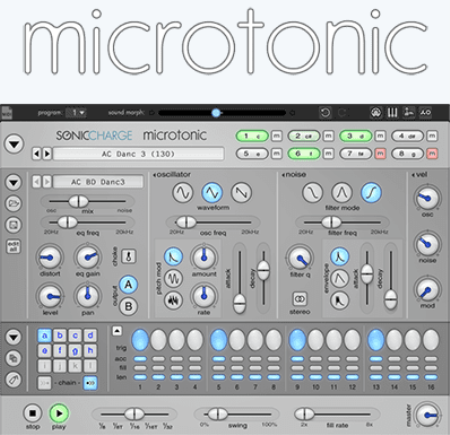Unmute drum channel 8
This screenshot has width=450, height=435.
pos(432,154)
